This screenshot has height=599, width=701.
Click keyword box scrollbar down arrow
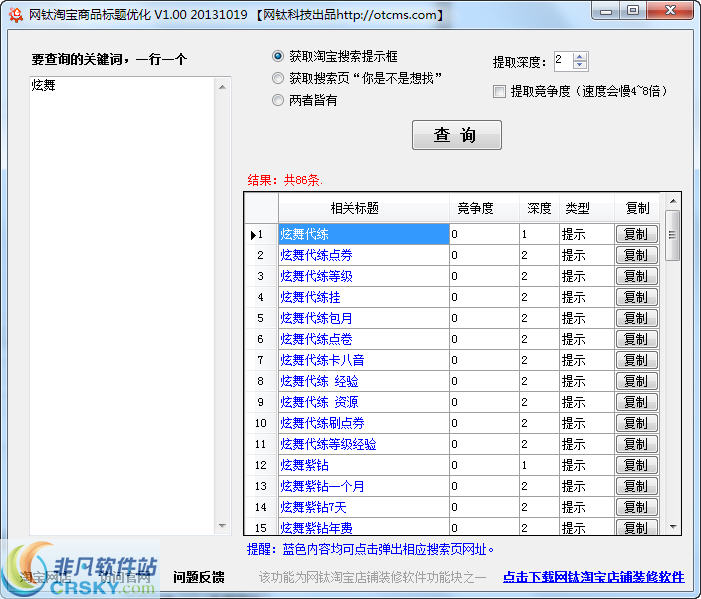coord(222,526)
